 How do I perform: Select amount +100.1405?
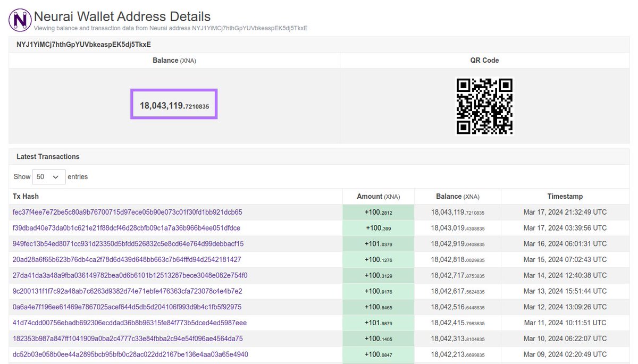[x=379, y=338]
